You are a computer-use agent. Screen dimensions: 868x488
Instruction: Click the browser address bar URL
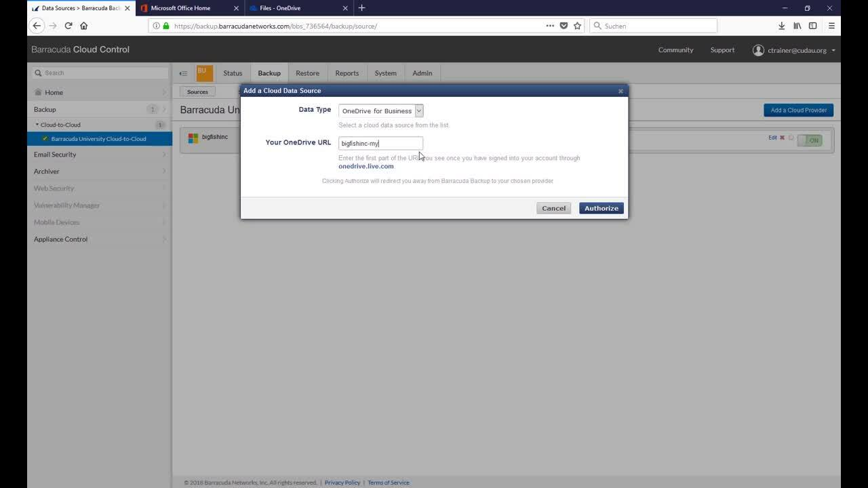[275, 26]
